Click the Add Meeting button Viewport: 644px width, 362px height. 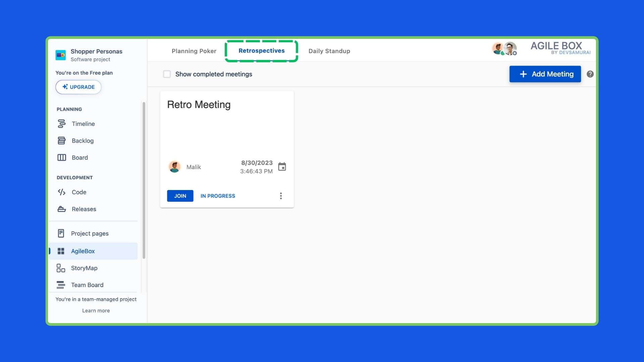tap(545, 74)
